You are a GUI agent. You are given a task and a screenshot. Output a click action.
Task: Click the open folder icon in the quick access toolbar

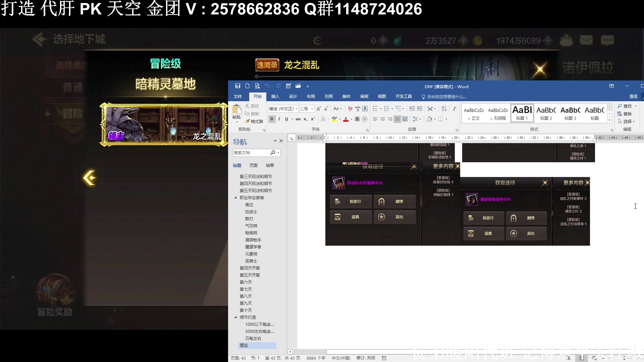pyautogui.click(x=298, y=86)
